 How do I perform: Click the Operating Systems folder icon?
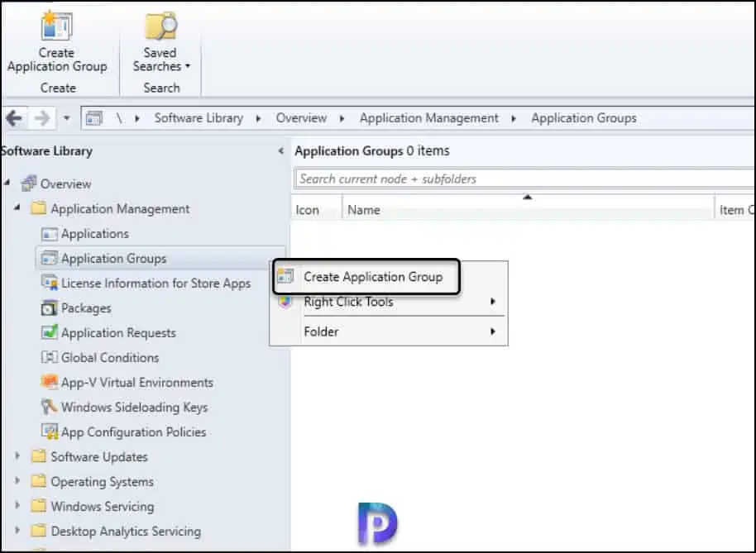pyautogui.click(x=39, y=481)
